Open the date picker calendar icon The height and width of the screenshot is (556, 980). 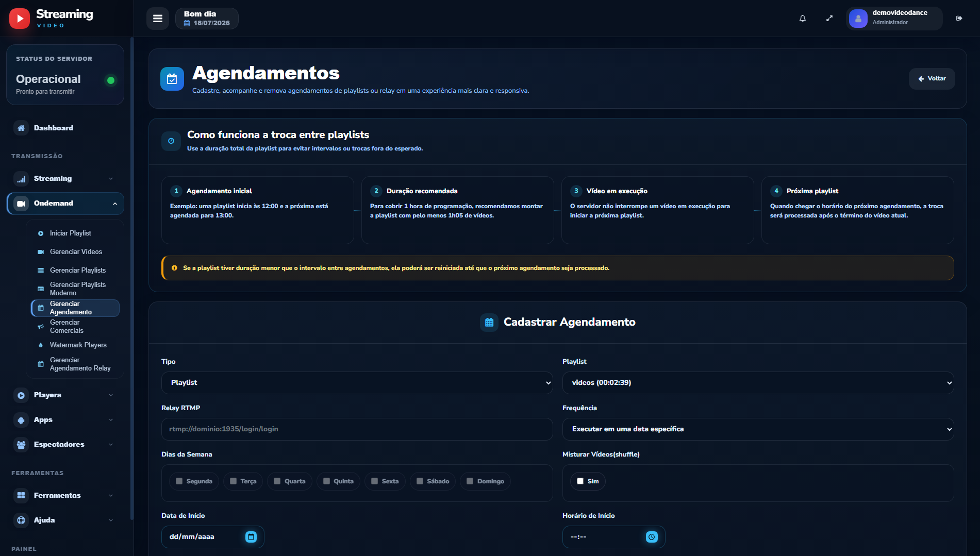tap(251, 537)
